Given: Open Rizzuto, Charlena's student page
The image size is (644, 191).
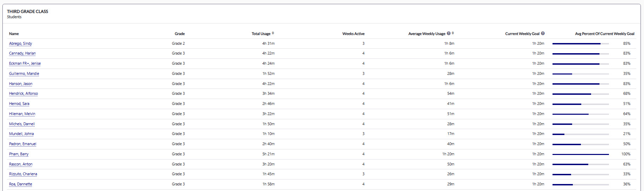Looking at the screenshot, I should [x=23, y=174].
